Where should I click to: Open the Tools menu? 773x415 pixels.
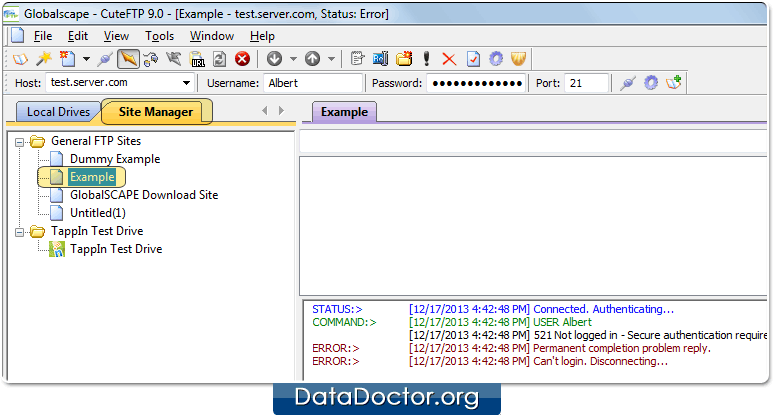(x=159, y=36)
